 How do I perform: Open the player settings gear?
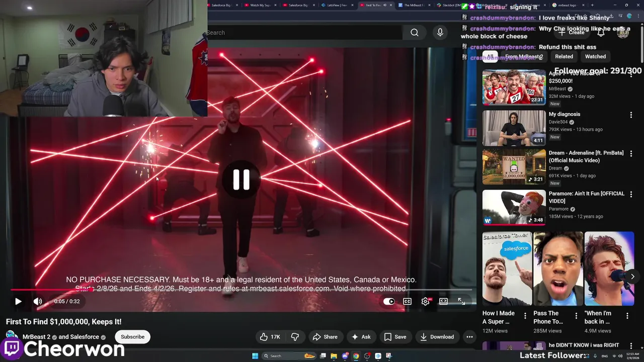tap(425, 301)
